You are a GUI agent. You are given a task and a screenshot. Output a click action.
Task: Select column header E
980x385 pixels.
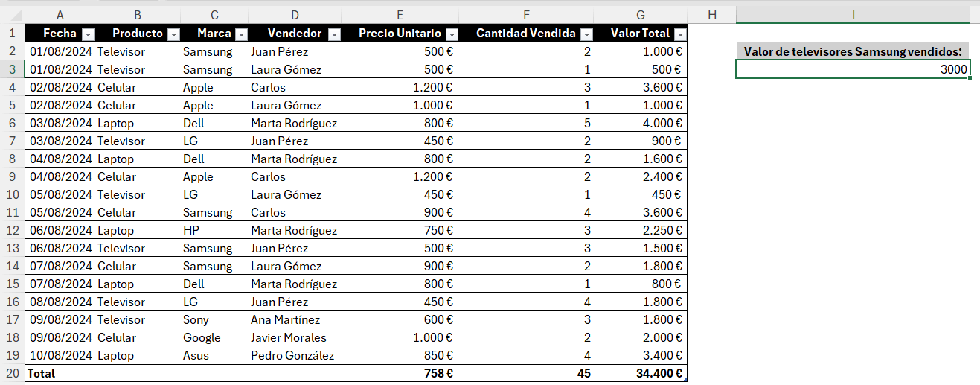pyautogui.click(x=400, y=15)
